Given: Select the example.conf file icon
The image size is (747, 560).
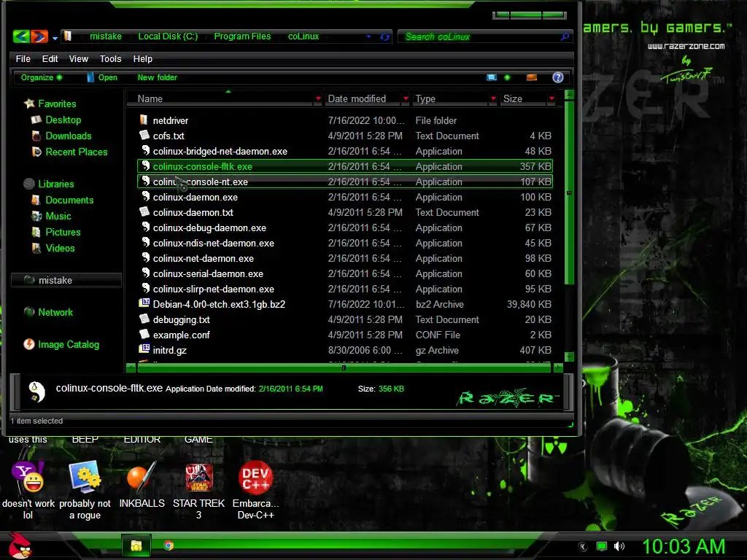Looking at the screenshot, I should point(144,334).
